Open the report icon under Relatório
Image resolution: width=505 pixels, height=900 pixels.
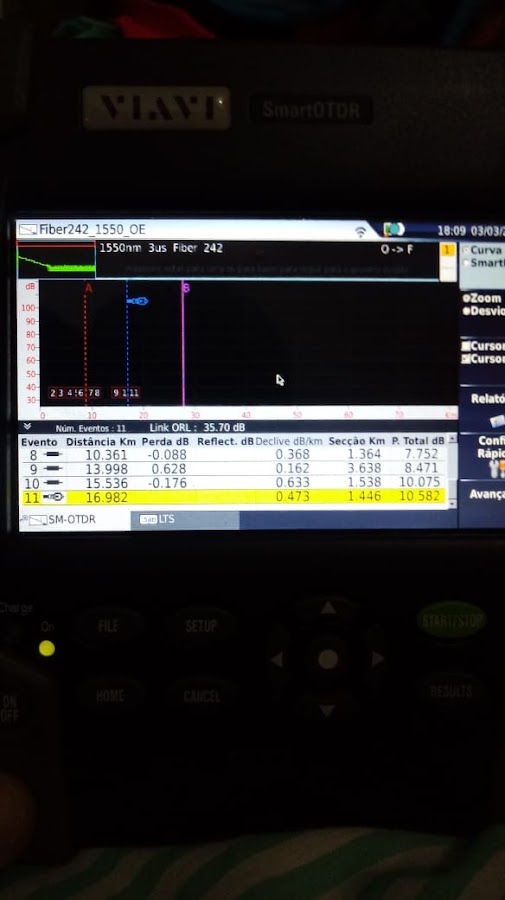(x=497, y=420)
